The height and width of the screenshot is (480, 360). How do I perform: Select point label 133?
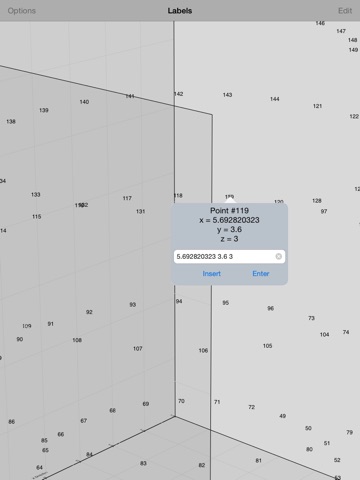click(x=36, y=194)
